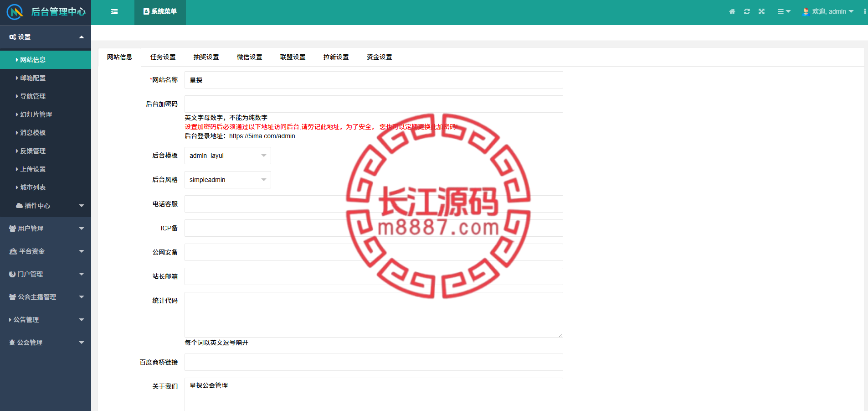Screen dimensions: 868x411
Task: Expand the 公告管理 menu arrow
Action: (x=82, y=320)
